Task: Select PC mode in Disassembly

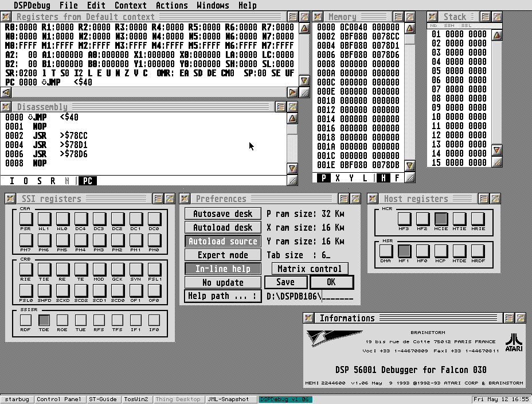Action: [x=88, y=181]
